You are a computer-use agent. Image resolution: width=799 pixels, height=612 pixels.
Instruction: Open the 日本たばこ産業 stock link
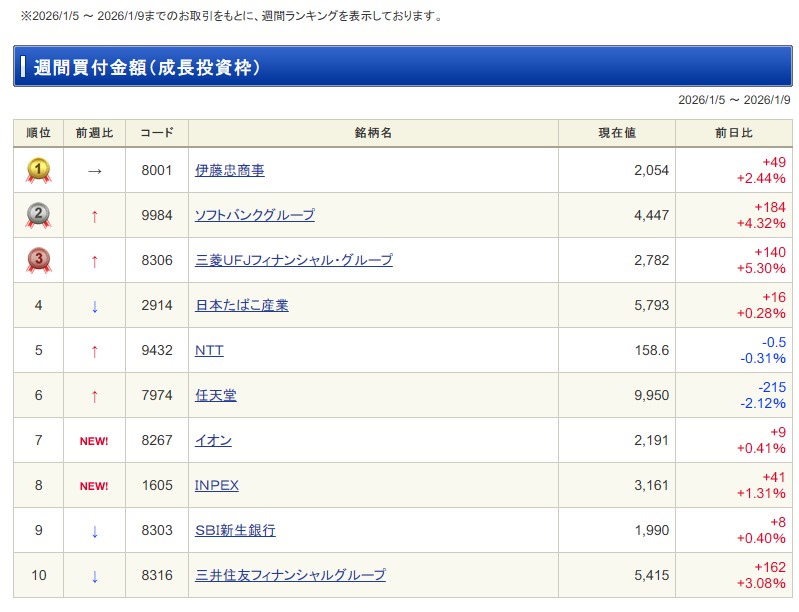click(x=242, y=305)
